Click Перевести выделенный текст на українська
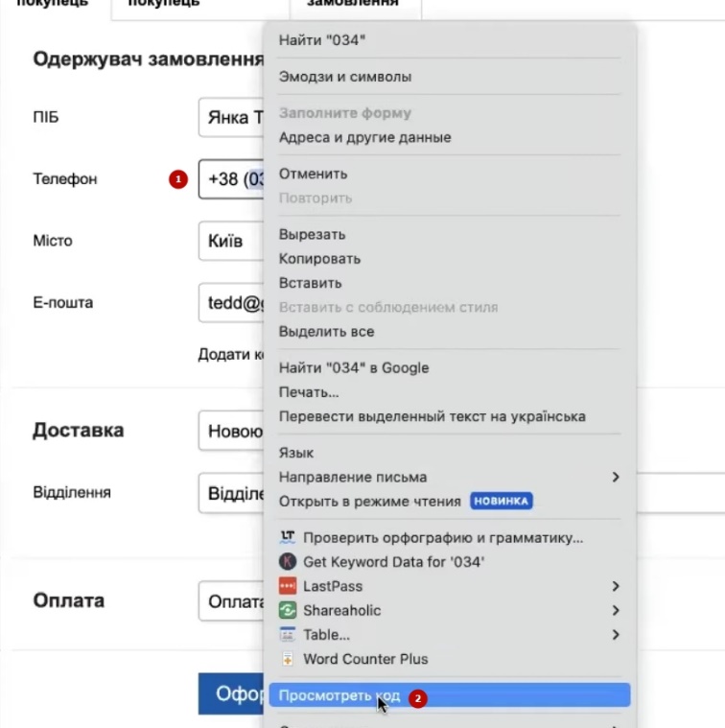 pos(432,416)
